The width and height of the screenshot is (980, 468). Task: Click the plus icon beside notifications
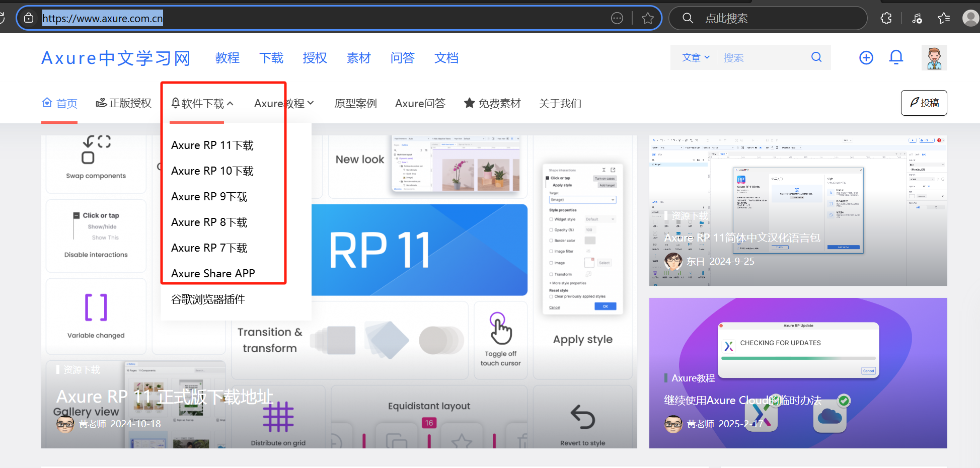click(866, 57)
